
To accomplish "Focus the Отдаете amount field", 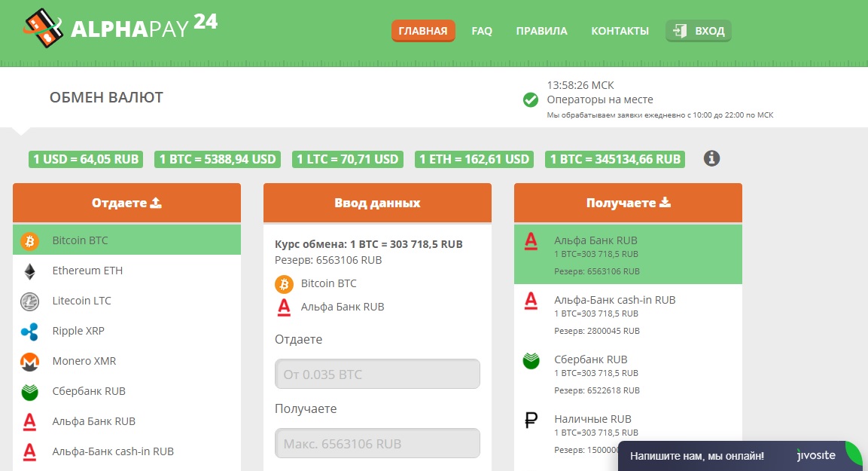I will pos(377,374).
